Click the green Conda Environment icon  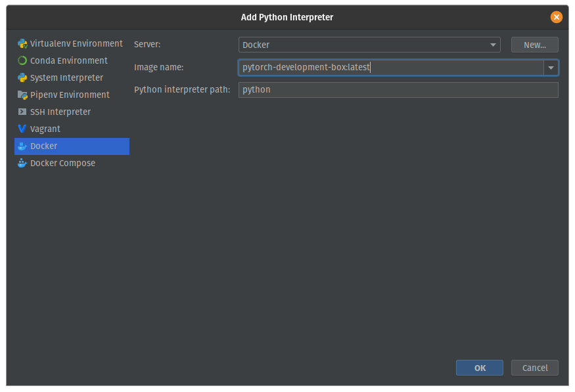coord(22,61)
